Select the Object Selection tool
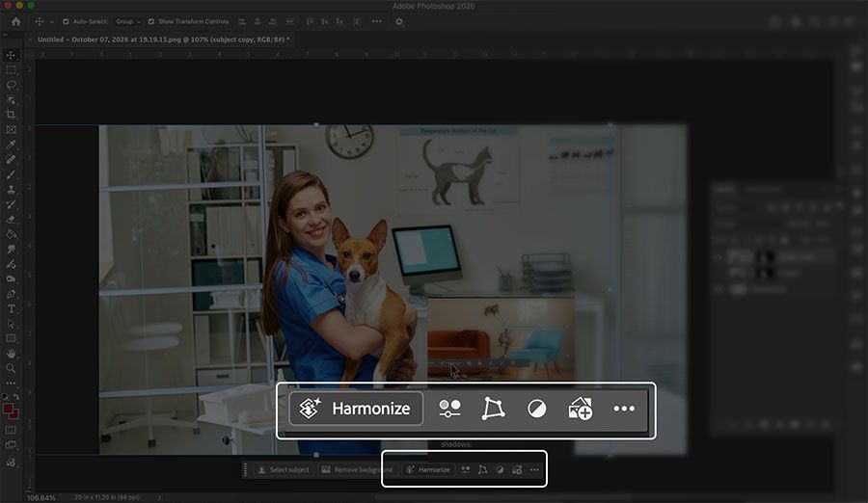Viewport: 868px width, 503px height. click(11, 100)
